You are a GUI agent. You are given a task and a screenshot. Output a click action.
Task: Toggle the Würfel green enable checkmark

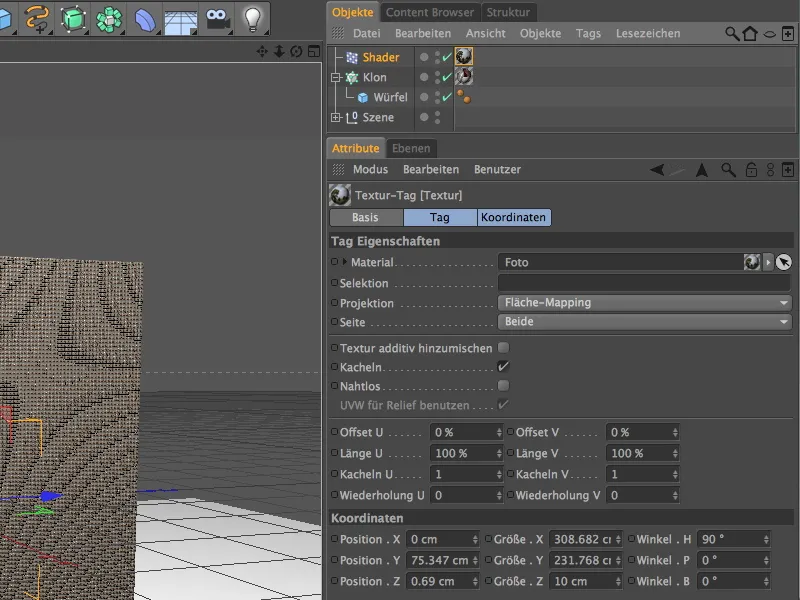[x=447, y=97]
